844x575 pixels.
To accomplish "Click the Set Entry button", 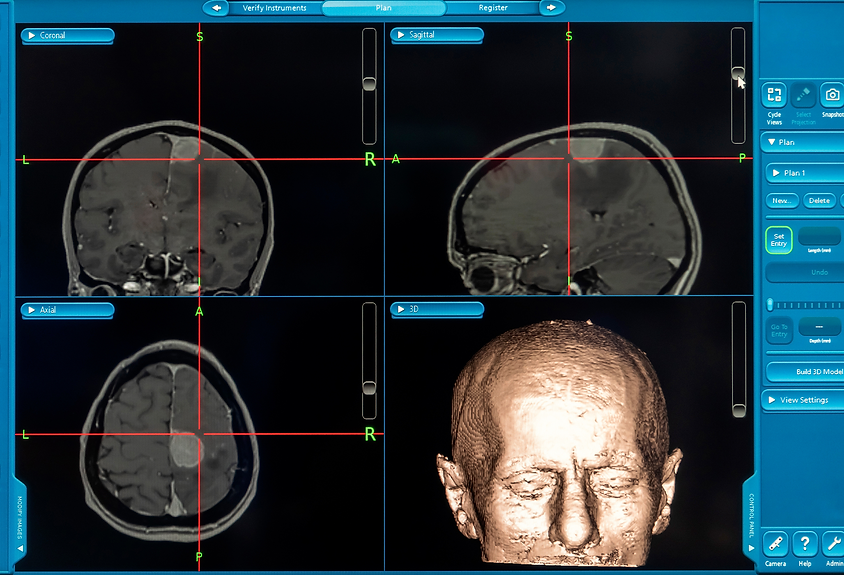I will (779, 240).
